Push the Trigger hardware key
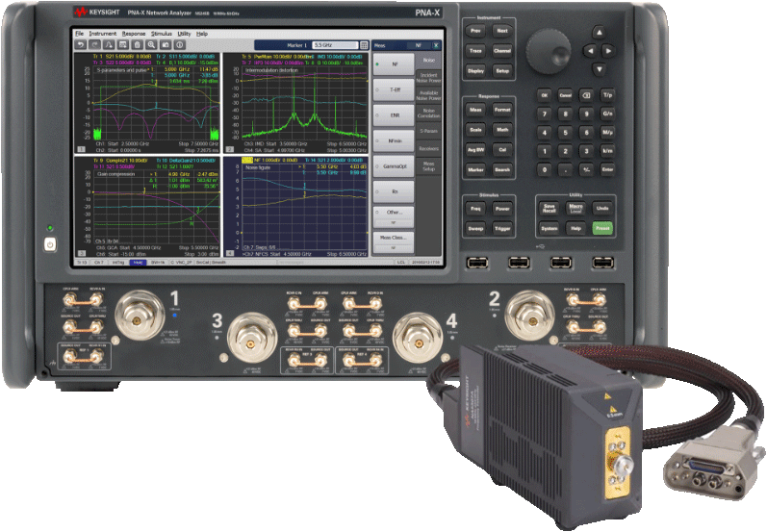This screenshot has height=532, width=767. [502, 229]
